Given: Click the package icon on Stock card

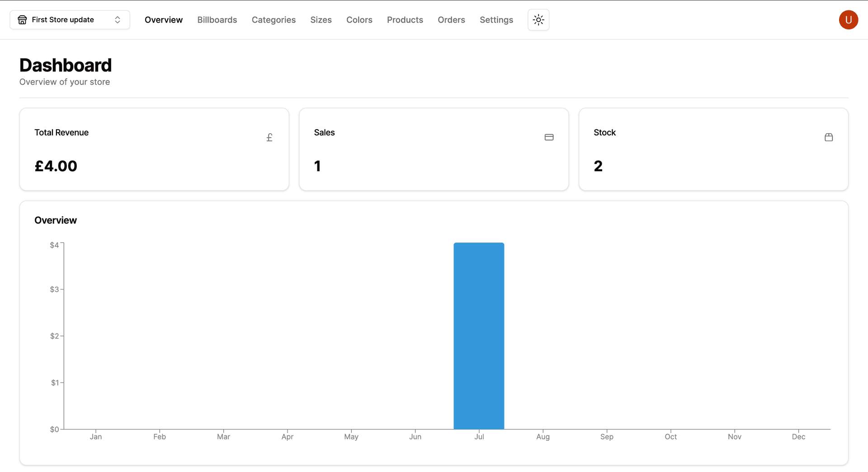Looking at the screenshot, I should point(829,137).
